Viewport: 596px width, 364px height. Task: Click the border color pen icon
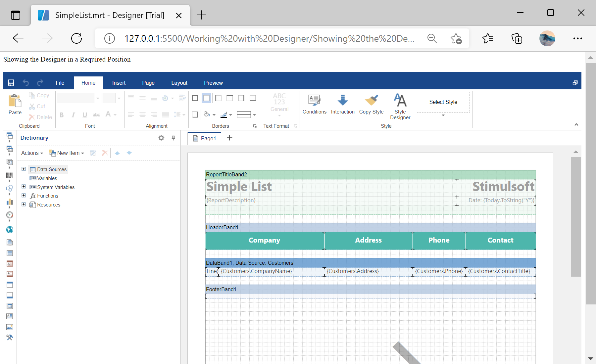click(224, 114)
